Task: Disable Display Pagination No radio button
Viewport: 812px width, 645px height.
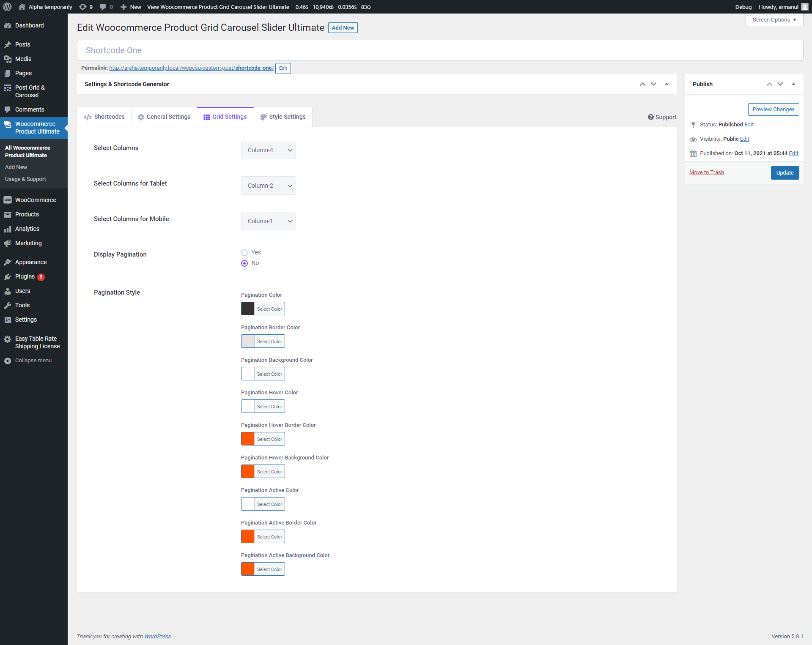Action: point(244,263)
